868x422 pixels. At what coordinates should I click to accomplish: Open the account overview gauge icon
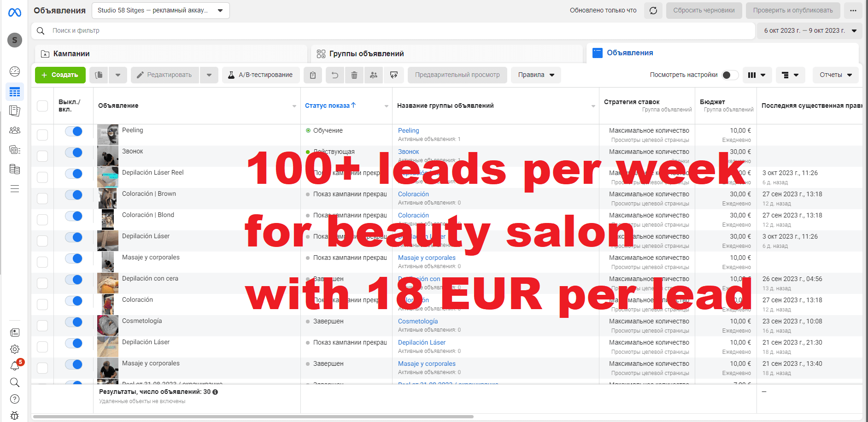point(15,71)
